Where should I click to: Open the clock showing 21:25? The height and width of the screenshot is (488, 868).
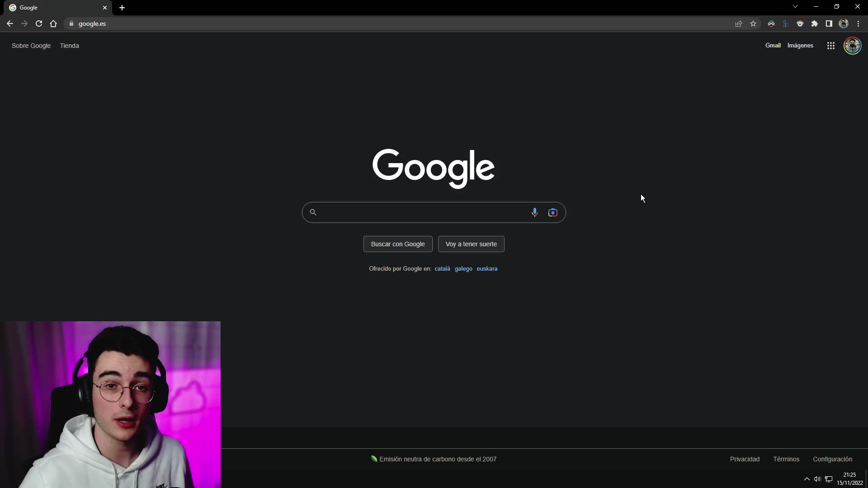[849, 479]
